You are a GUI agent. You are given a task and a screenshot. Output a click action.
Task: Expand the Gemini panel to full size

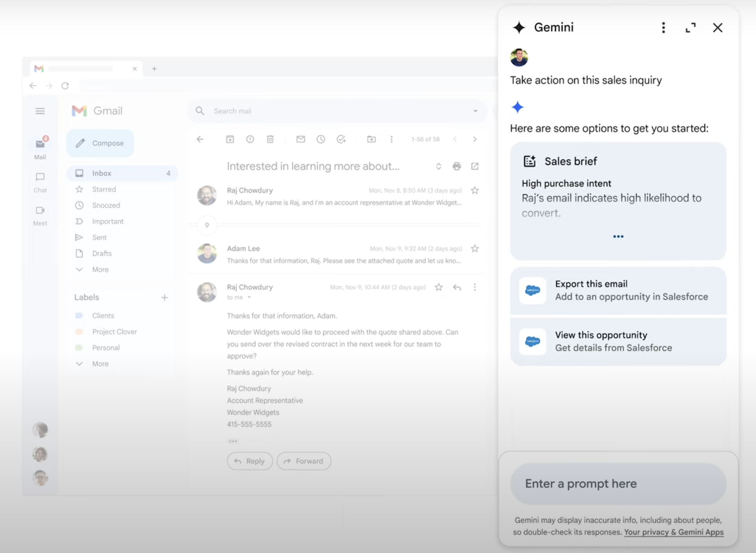pos(691,28)
